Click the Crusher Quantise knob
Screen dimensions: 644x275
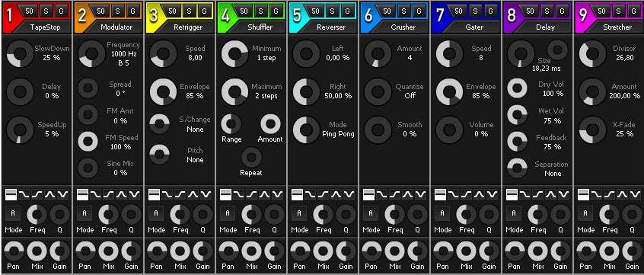pos(378,91)
